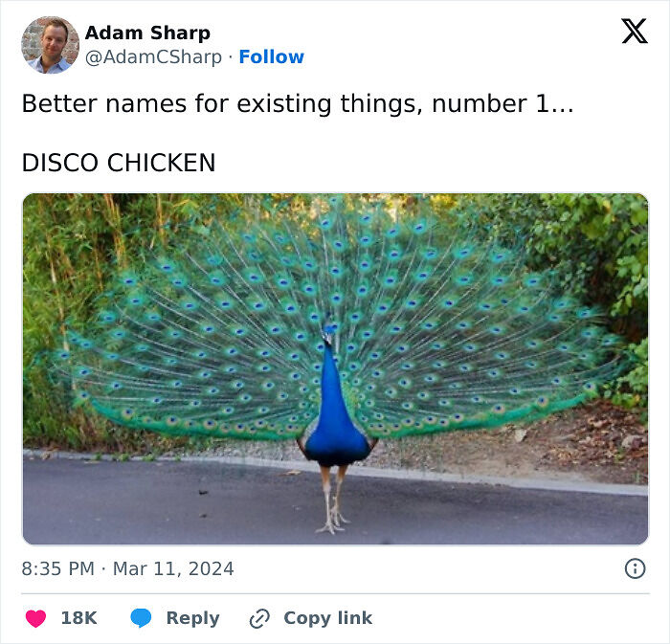Open the tweet info circle icon
The height and width of the screenshot is (644, 670).
click(x=635, y=568)
